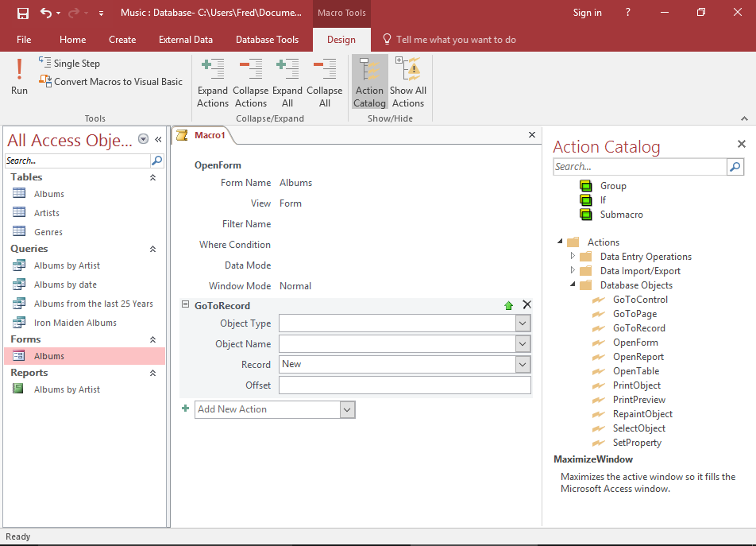Click the Collapse Actions icon
This screenshot has width=756, height=546.
click(x=251, y=83)
